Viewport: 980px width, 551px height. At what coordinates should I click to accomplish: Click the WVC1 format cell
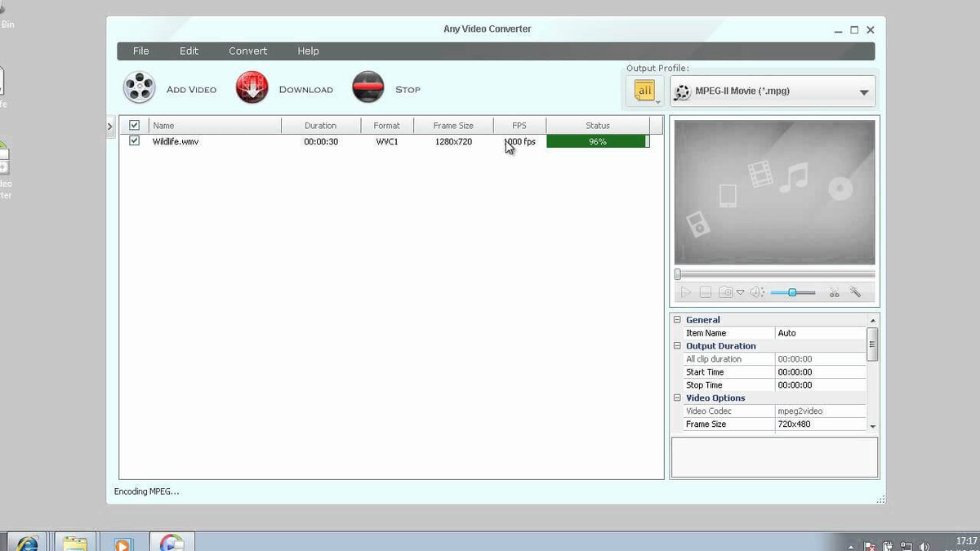(387, 141)
